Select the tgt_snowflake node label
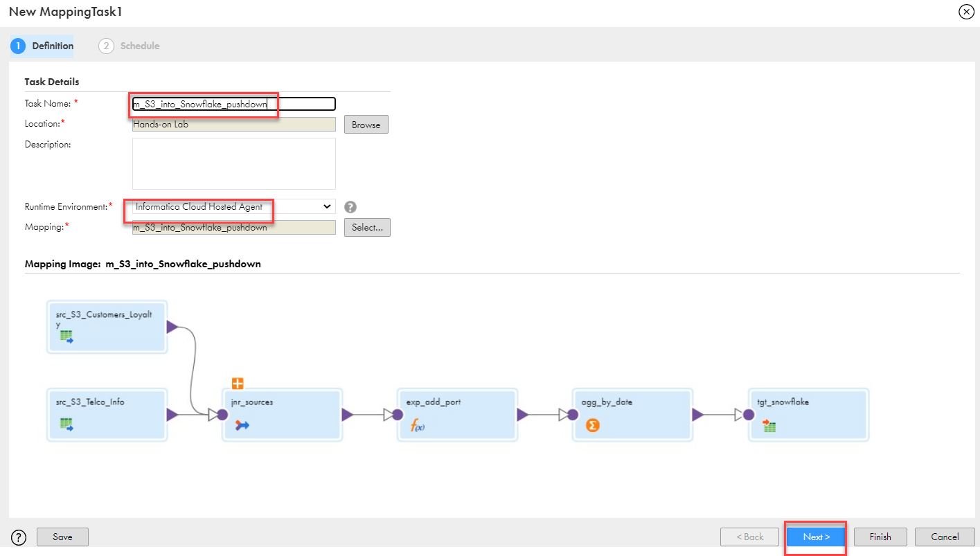980x556 pixels. pos(783,402)
